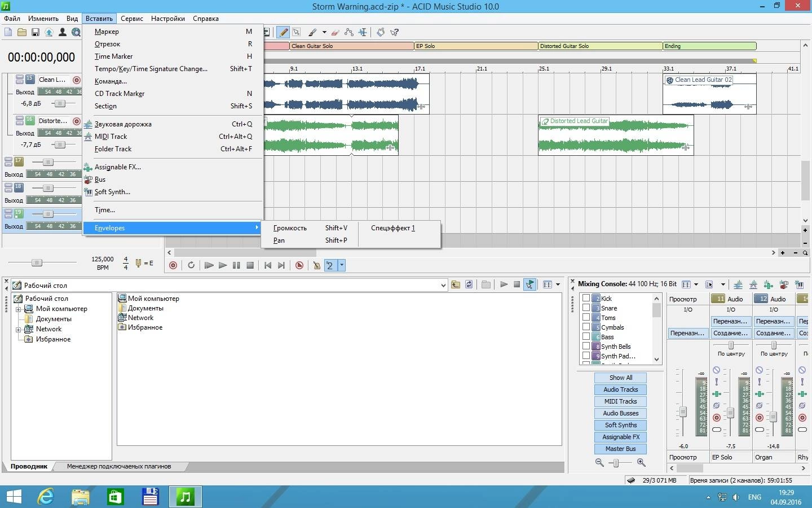
Task: Toggle Audio Tracks filter button
Action: coord(621,389)
